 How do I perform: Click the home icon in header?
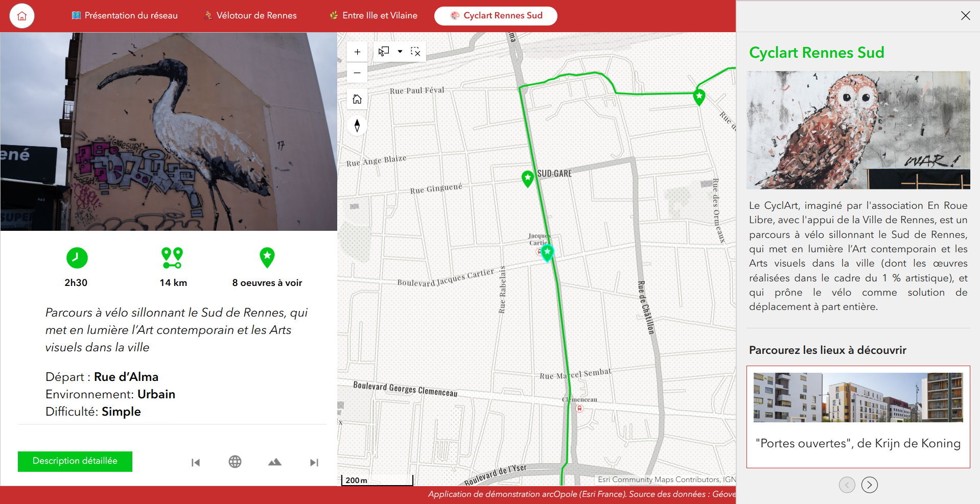tap(22, 16)
